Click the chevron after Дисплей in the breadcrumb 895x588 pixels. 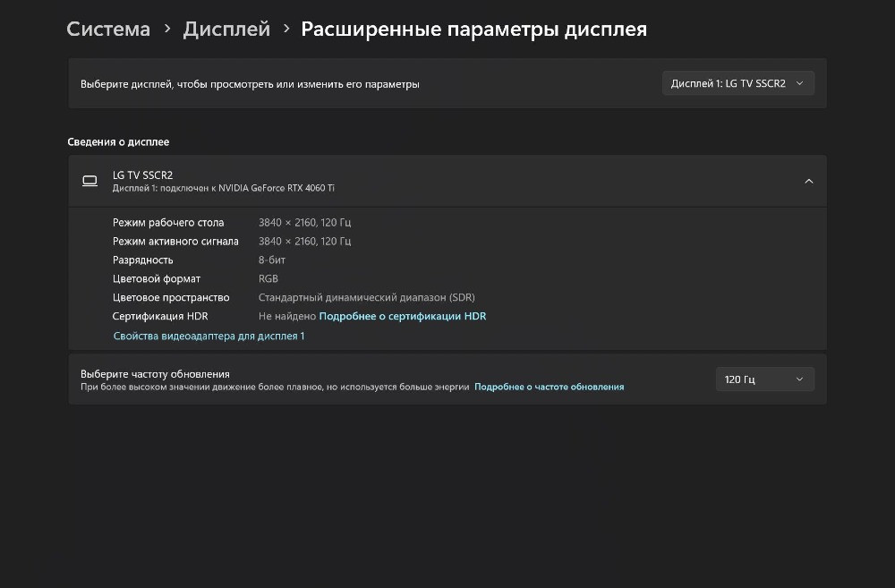286,29
